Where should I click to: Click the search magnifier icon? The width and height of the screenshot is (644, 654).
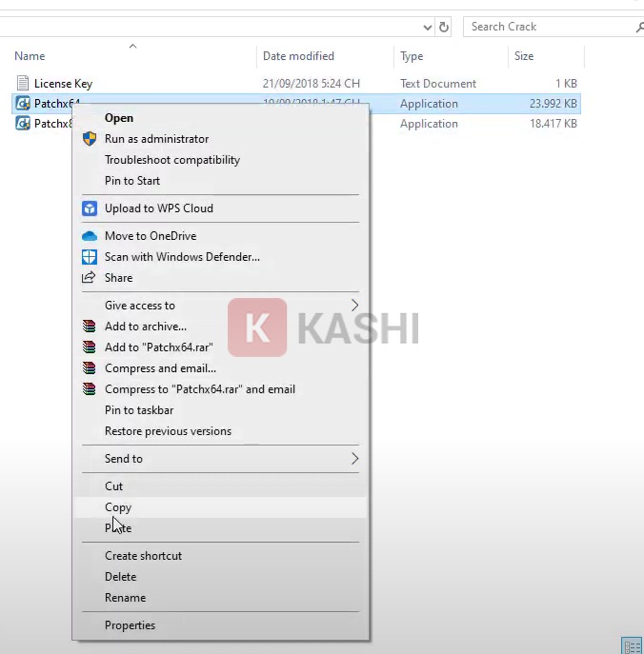point(639,28)
